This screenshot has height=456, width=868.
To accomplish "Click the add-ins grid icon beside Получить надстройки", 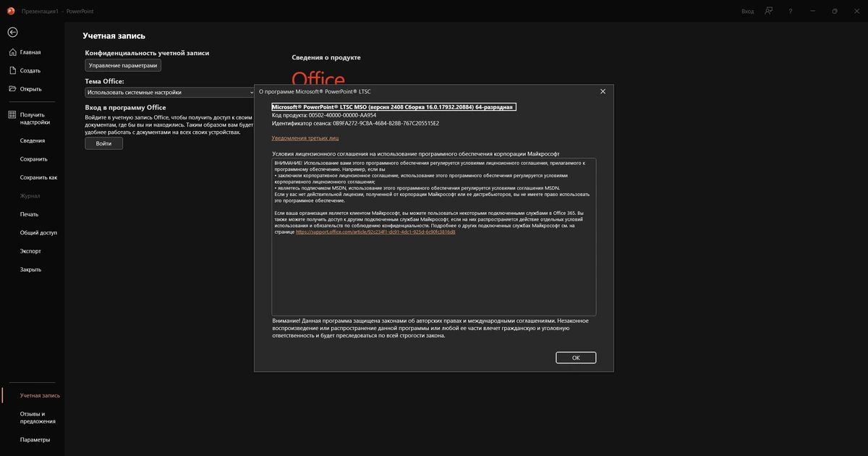I will point(12,115).
